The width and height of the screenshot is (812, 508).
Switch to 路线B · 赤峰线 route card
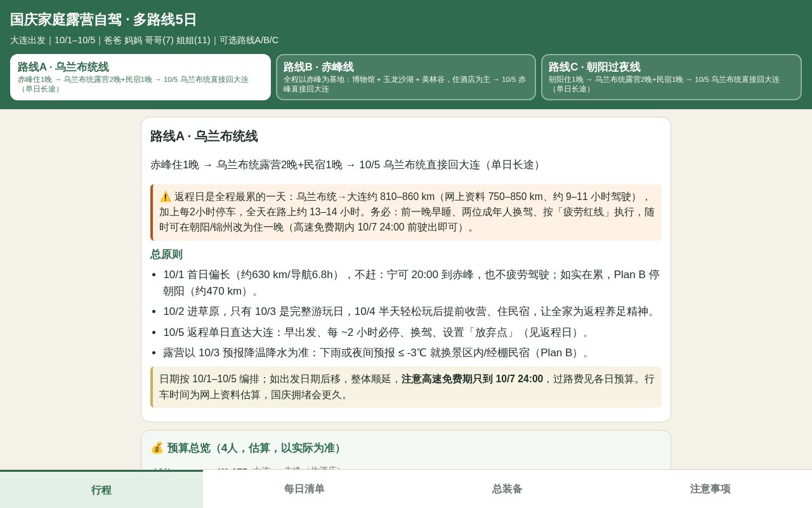pyautogui.click(x=406, y=77)
